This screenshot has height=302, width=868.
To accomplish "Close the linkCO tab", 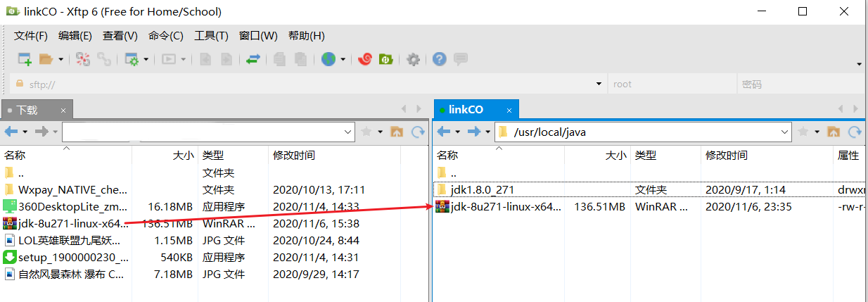I will coord(509,110).
